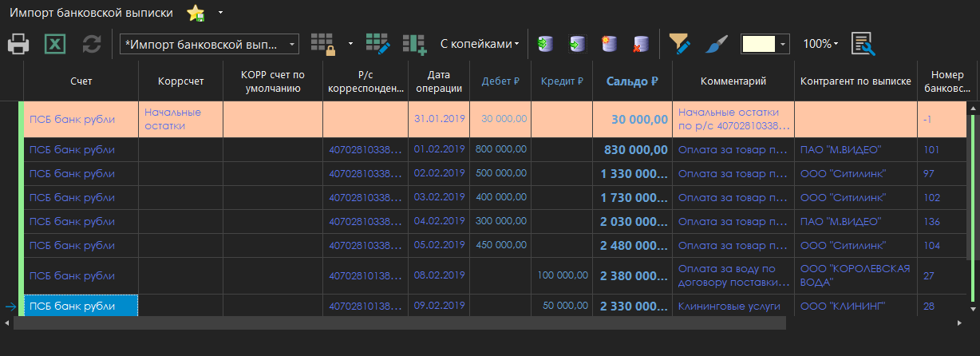Click the horizontal scrollbar below the table

click(x=399, y=322)
